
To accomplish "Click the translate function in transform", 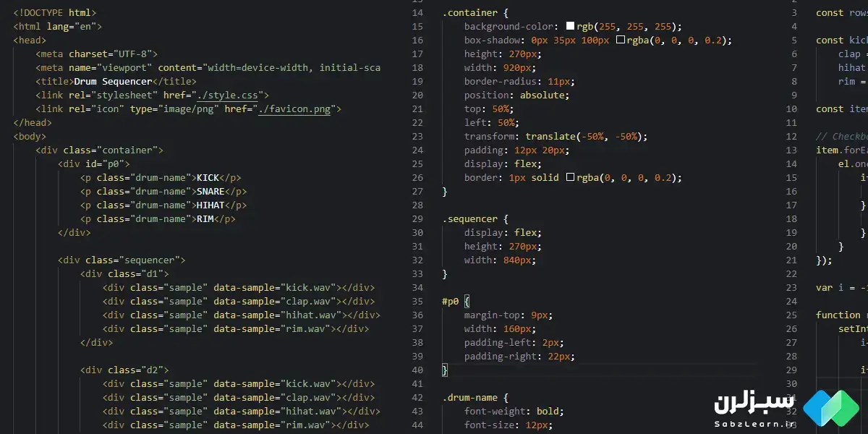I will pyautogui.click(x=550, y=136).
